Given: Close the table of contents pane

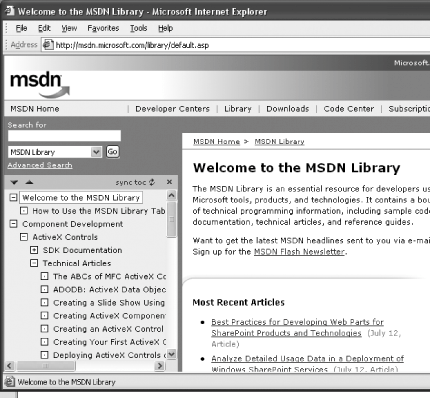Looking at the screenshot, I should (x=169, y=182).
